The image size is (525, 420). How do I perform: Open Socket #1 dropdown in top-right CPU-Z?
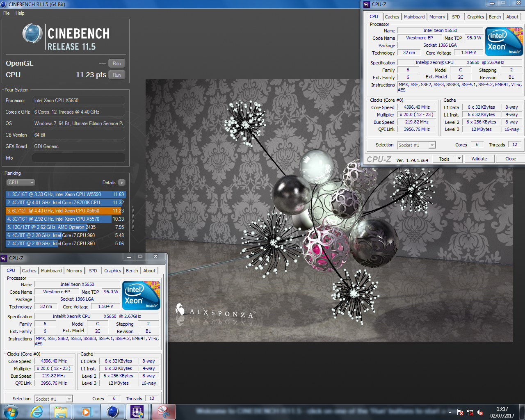click(416, 145)
